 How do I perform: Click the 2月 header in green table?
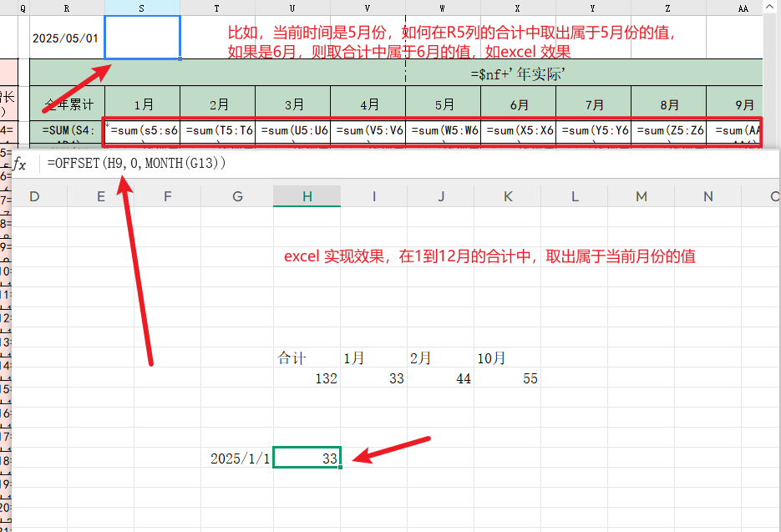coord(218,104)
